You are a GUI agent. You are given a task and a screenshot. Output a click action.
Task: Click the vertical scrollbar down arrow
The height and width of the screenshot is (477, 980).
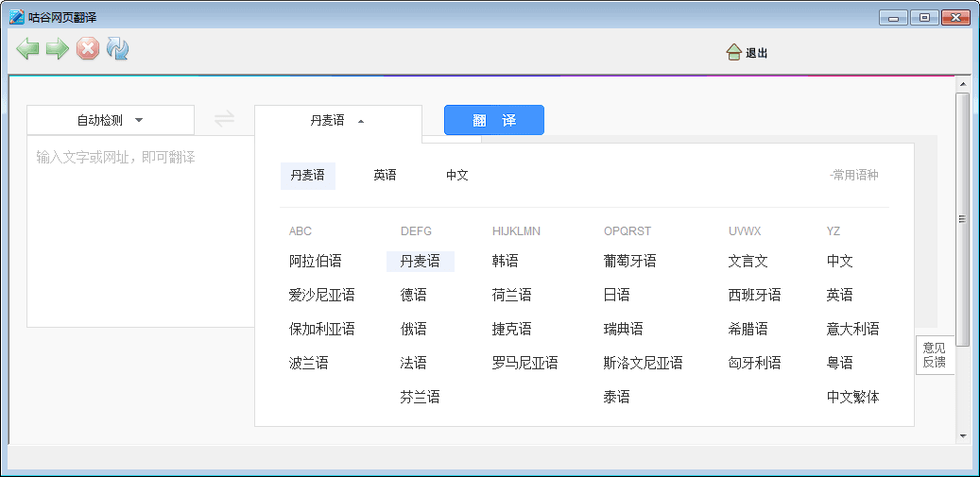pos(963,435)
